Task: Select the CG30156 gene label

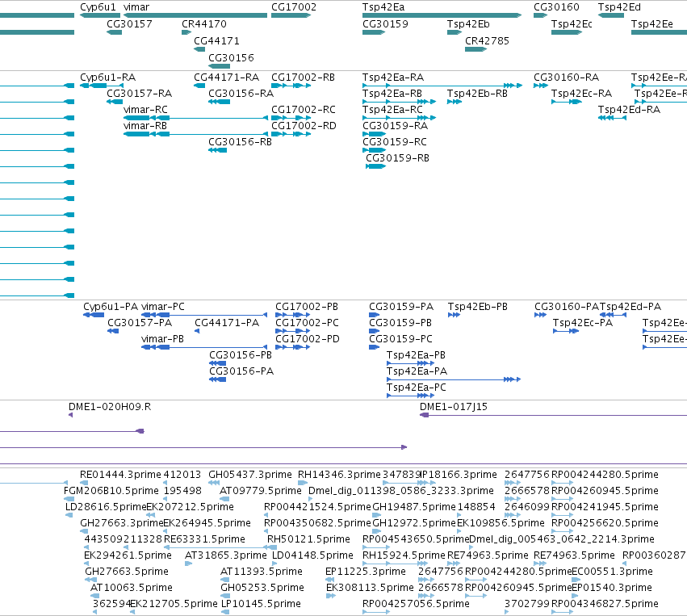Action: click(231, 58)
